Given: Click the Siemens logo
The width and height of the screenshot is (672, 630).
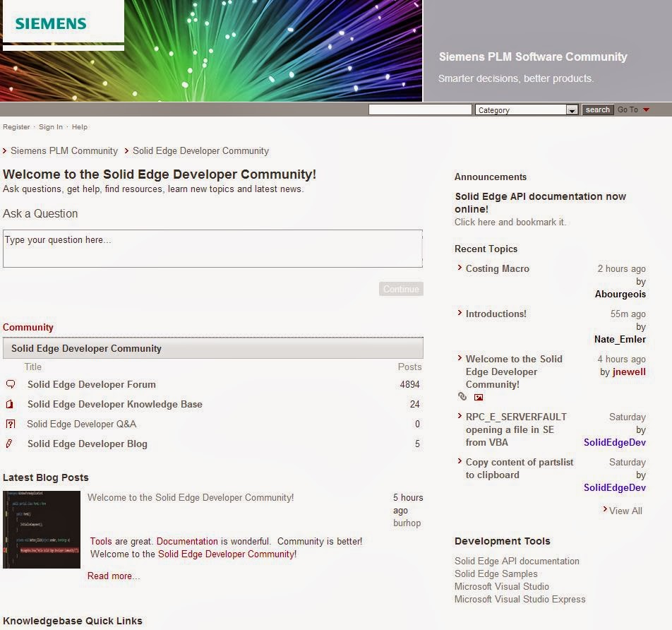Looking at the screenshot, I should click(x=51, y=23).
